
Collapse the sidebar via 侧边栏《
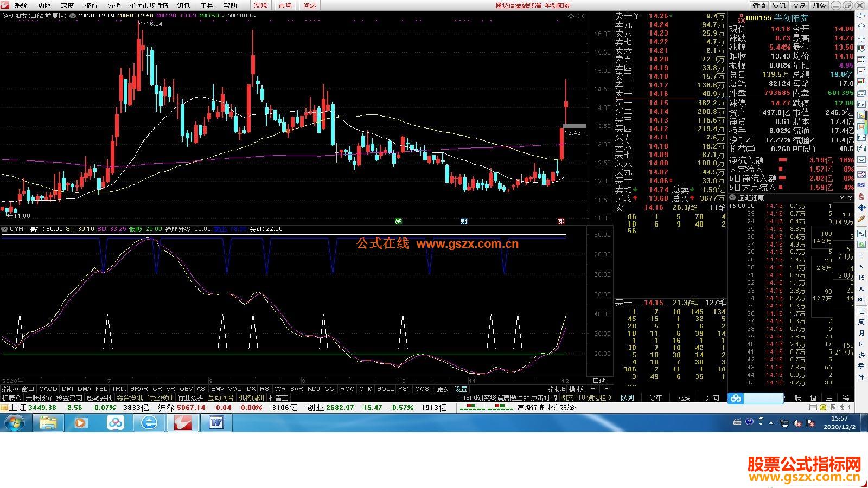pos(599,397)
